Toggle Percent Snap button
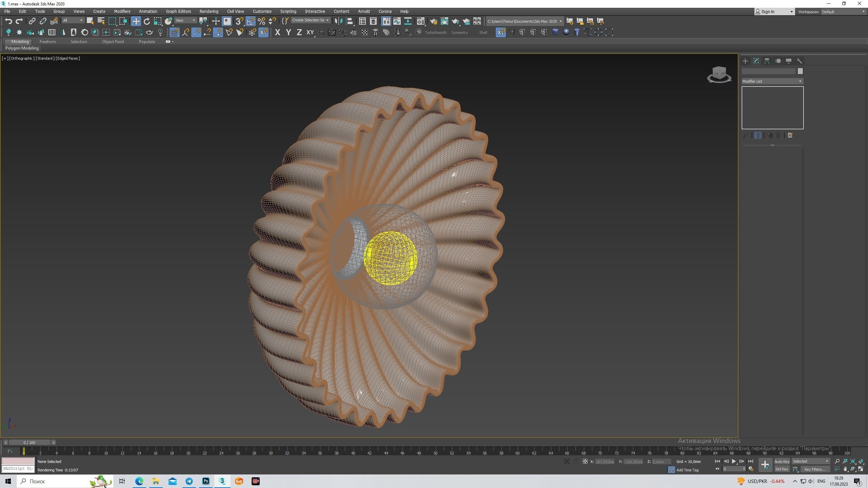Image resolution: width=868 pixels, height=488 pixels. [x=261, y=21]
